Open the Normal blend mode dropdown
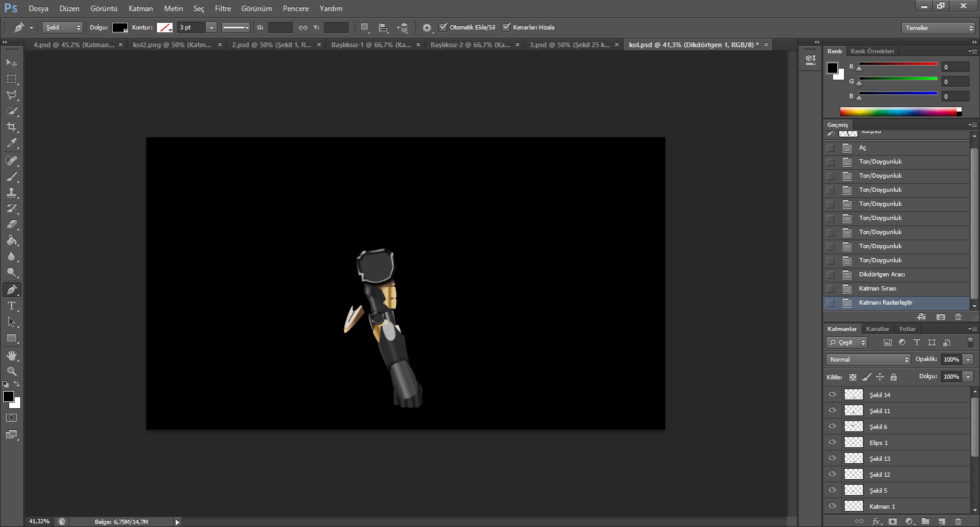The width and height of the screenshot is (980, 527). [x=869, y=360]
